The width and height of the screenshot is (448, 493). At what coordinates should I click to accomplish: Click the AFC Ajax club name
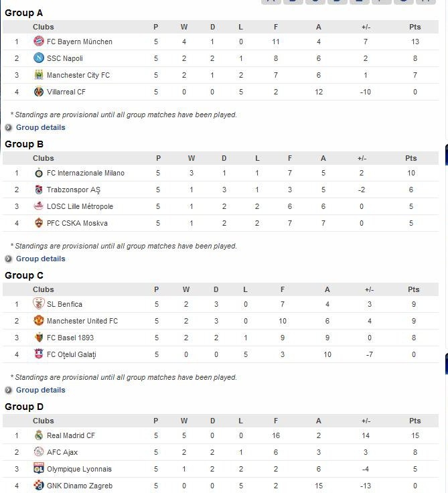tap(62, 452)
